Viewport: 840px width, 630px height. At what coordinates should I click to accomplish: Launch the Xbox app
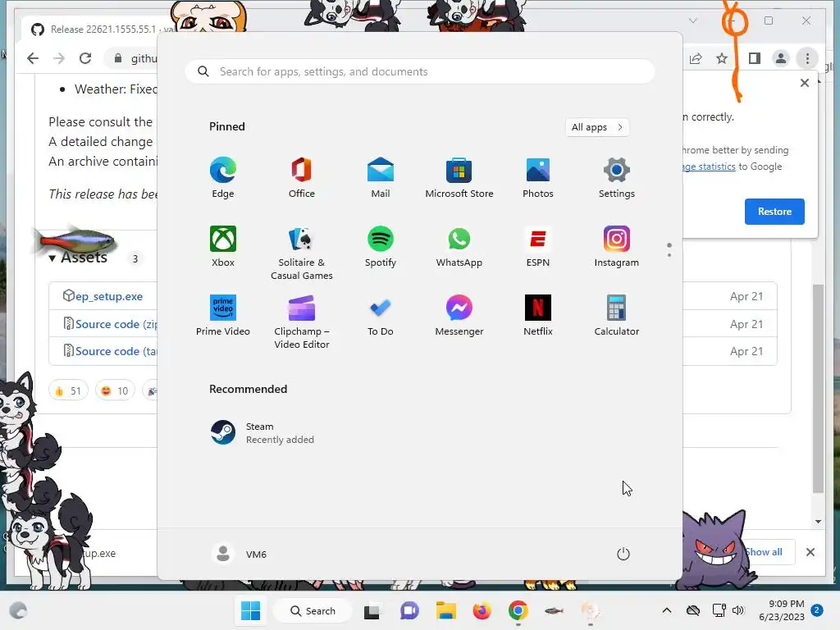[x=223, y=246]
